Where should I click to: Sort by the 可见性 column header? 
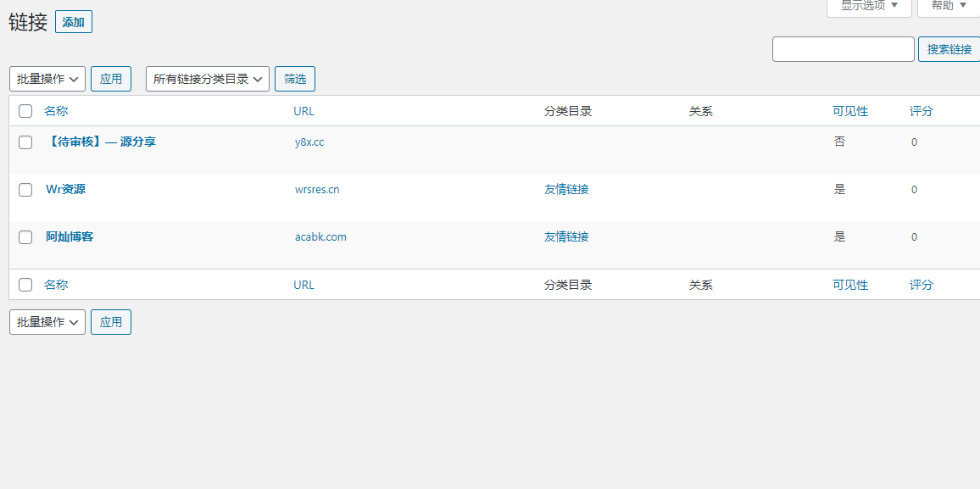click(850, 111)
